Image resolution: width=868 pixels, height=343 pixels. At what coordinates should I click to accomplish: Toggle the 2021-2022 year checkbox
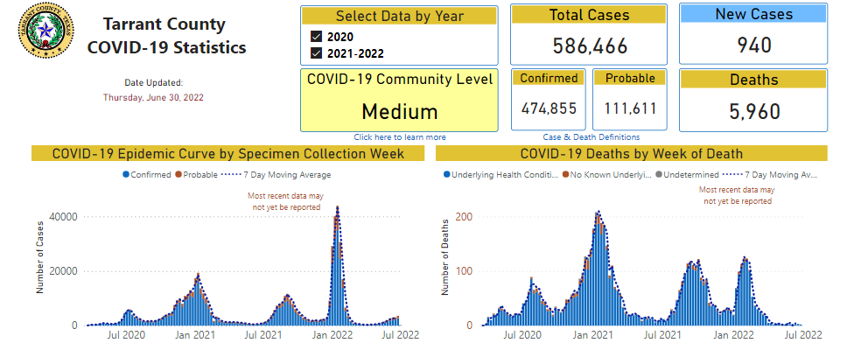317,53
